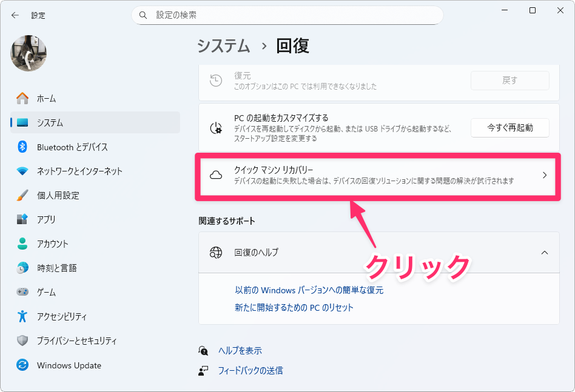
Task: Click the 今すぐ再起動 button
Action: [509, 128]
